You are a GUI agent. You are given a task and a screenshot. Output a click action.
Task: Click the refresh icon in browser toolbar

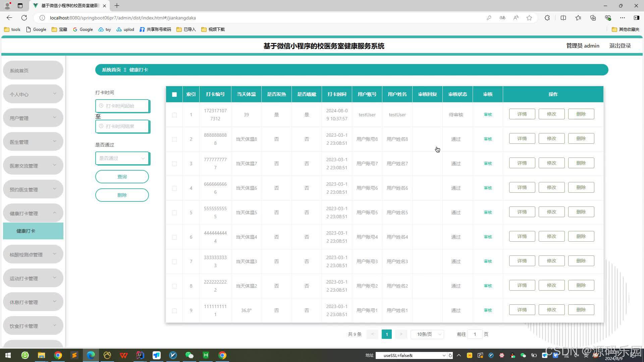coord(24,18)
